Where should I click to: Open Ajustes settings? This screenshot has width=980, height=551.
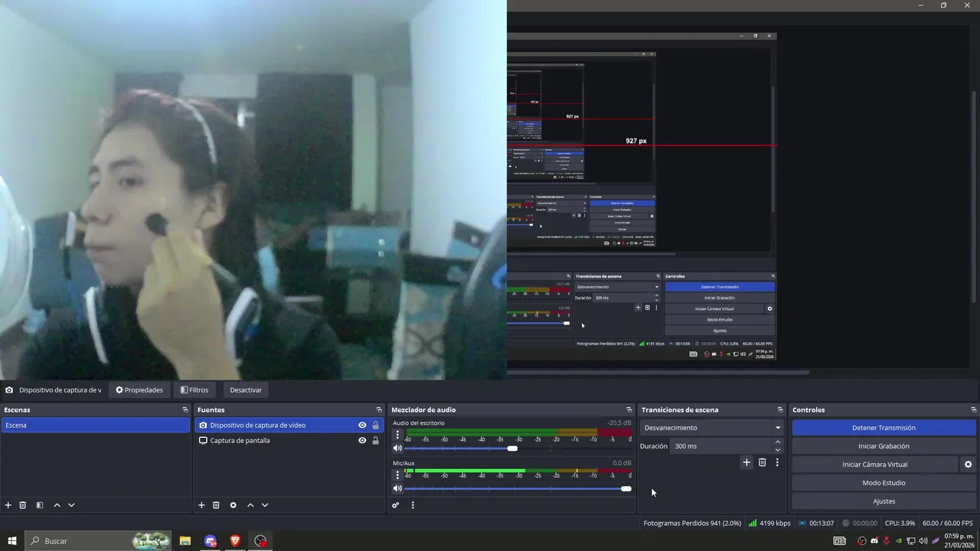pos(884,501)
